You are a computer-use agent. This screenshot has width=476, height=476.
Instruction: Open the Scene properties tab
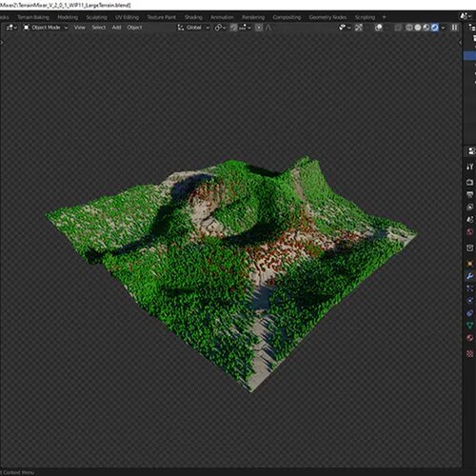pyautogui.click(x=470, y=219)
